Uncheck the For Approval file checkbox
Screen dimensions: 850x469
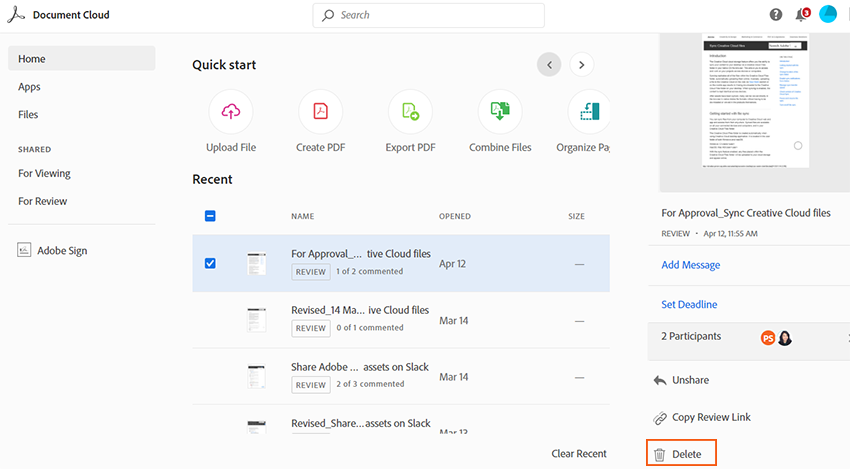pos(210,264)
